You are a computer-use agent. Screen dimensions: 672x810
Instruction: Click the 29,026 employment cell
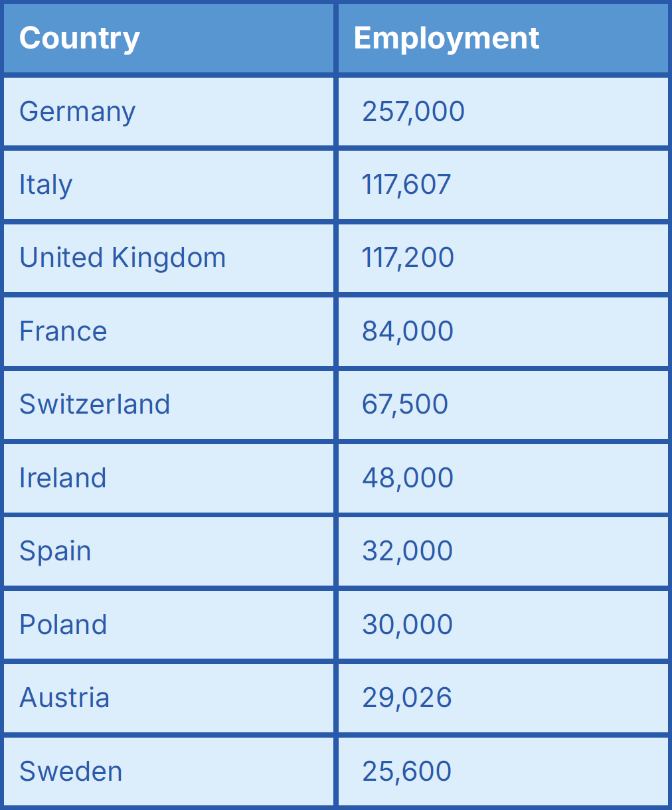pos(407,698)
